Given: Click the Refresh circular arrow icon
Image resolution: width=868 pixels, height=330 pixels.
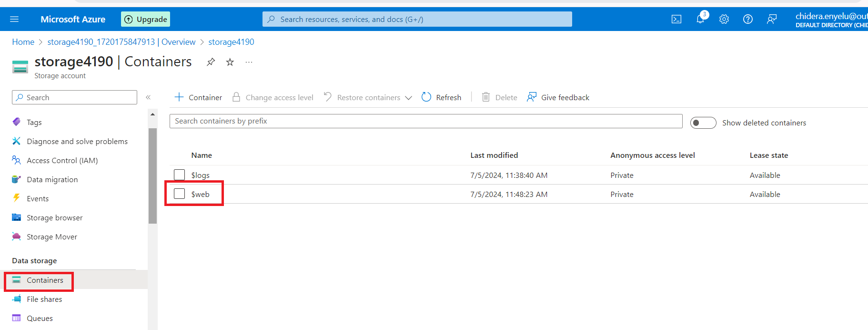Looking at the screenshot, I should [426, 97].
